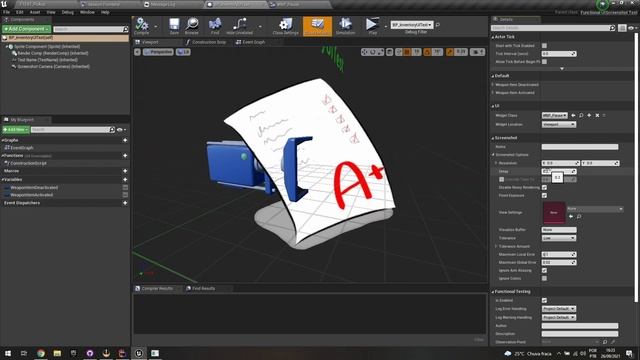The height and width of the screenshot is (360, 640).
Task: Add a new macro with Macros plus
Action: tap(125, 171)
